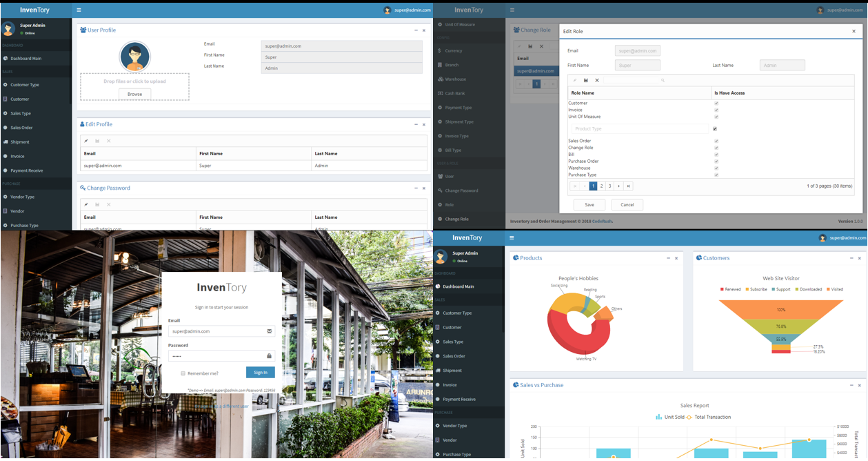868x461 pixels.
Task: Close the Products panel on dashboard
Action: (x=676, y=258)
